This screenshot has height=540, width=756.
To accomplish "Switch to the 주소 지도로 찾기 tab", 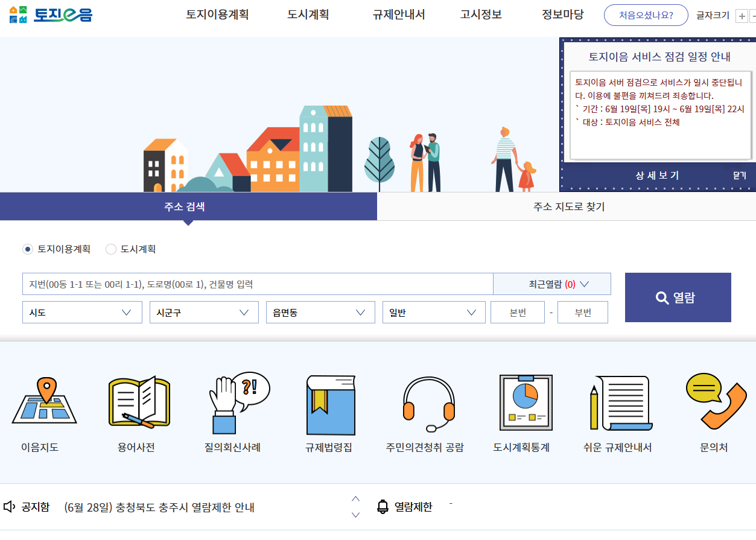I will tap(567, 207).
